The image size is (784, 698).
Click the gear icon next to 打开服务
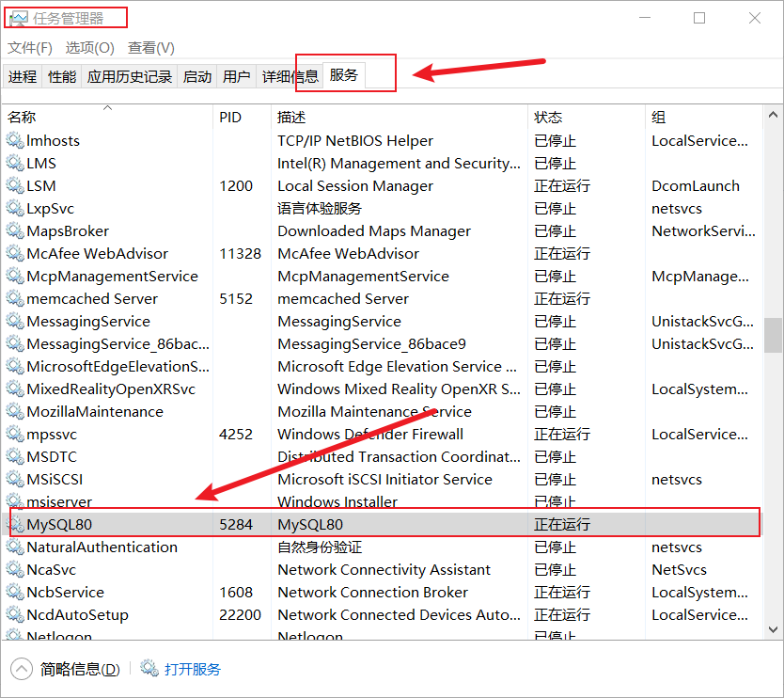(149, 668)
